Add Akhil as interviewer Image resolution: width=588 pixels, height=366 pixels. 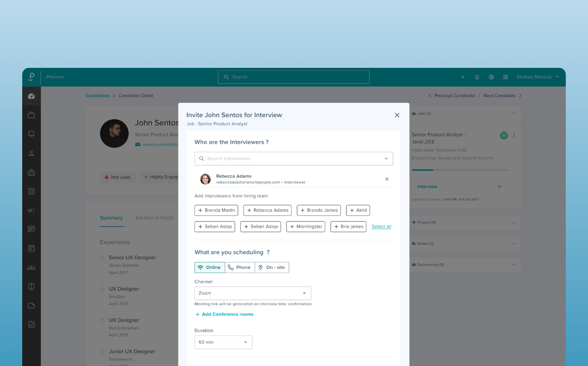358,210
